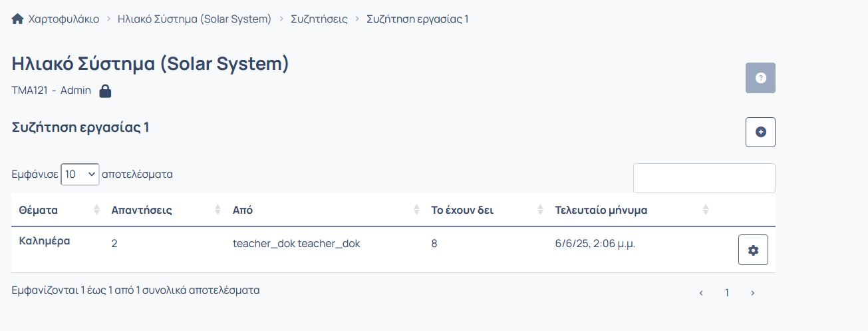Sort by Απαντήσεις column
Image resolution: width=868 pixels, height=331 pixels.
tap(142, 210)
